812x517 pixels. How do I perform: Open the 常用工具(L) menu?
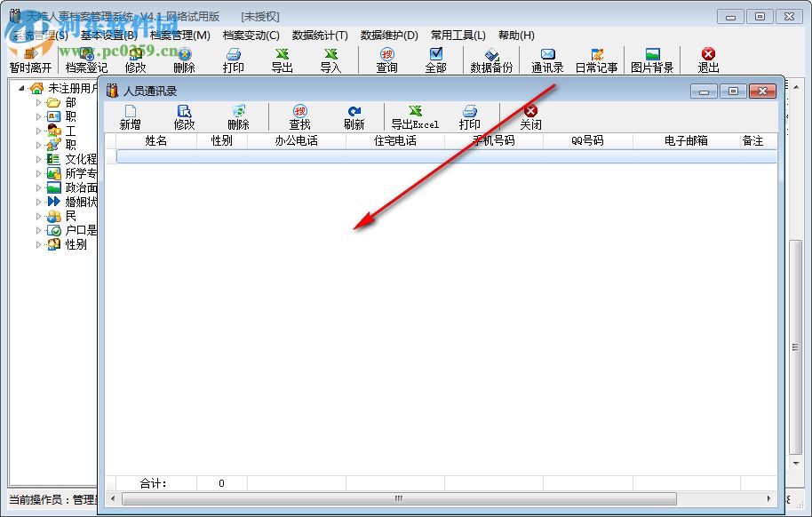point(458,36)
